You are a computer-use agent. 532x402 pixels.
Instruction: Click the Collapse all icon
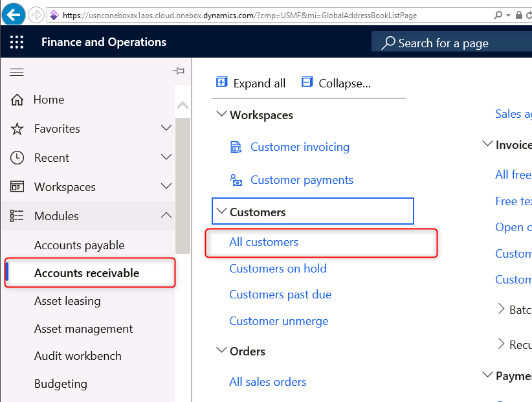[307, 83]
